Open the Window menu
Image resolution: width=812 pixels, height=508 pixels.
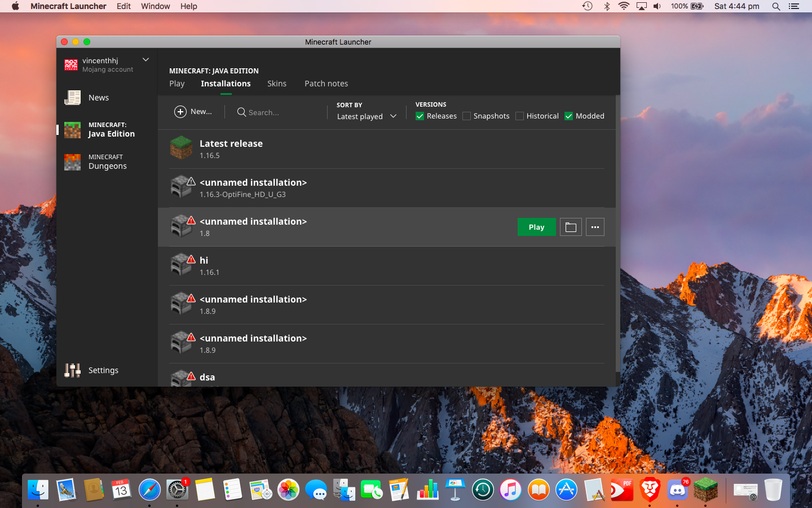pyautogui.click(x=156, y=6)
